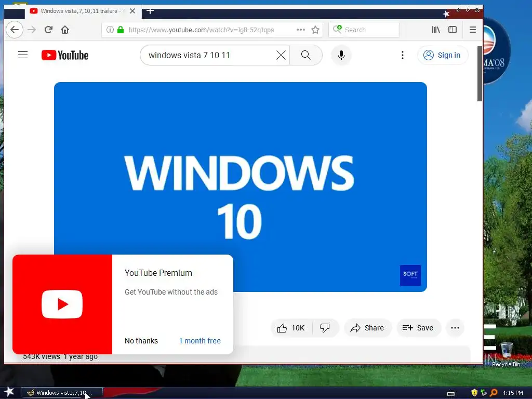Open the browser home page icon
532x399 pixels.
pos(65,30)
